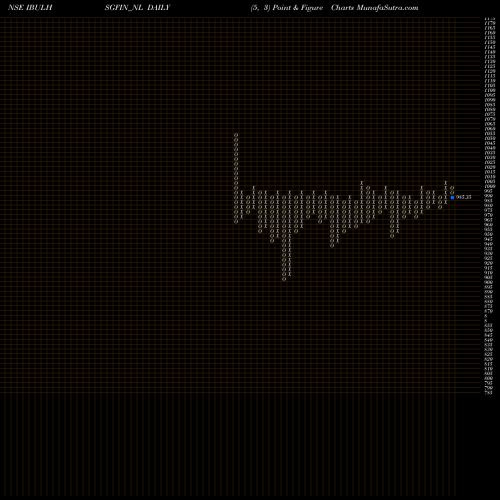Click the topmost O of the tallest O column

click(x=236, y=135)
